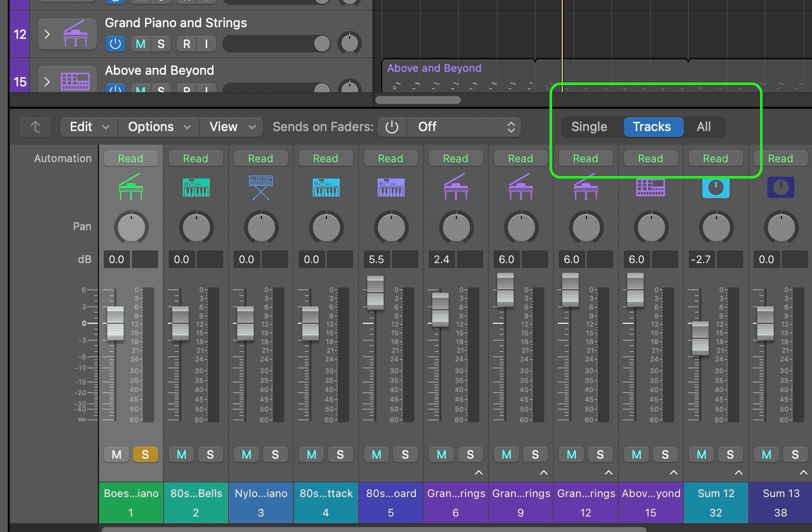This screenshot has width=812, height=532.
Task: Click the piano icon on track 12 header
Action: (x=75, y=34)
